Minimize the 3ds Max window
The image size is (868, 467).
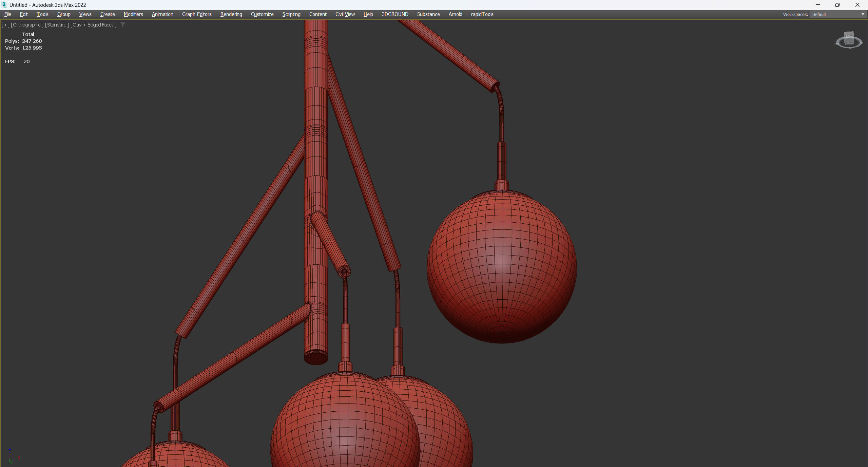pyautogui.click(x=818, y=5)
